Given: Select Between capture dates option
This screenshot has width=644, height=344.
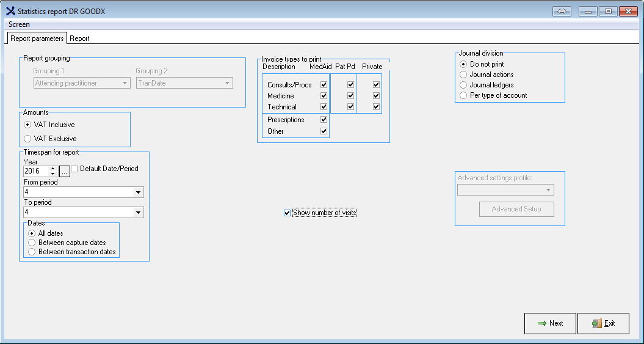Looking at the screenshot, I should coord(32,243).
